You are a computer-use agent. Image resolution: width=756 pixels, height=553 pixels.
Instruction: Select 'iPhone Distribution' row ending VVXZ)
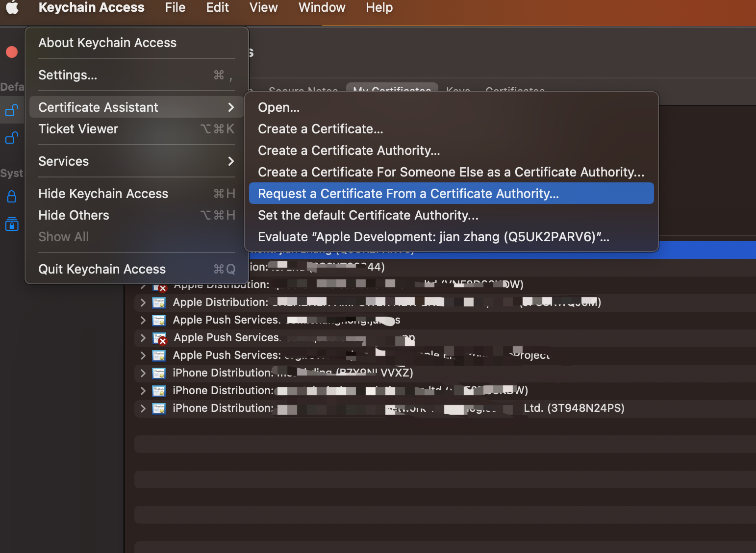445,373
